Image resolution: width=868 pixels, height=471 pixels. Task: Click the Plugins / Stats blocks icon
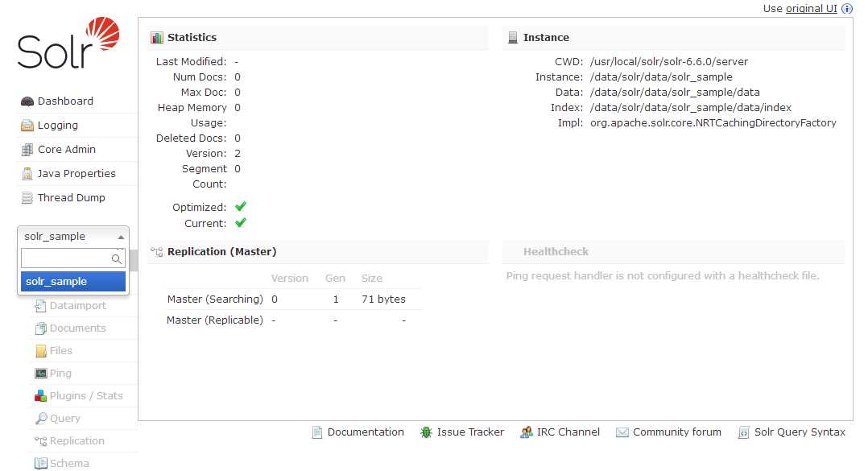click(x=40, y=396)
